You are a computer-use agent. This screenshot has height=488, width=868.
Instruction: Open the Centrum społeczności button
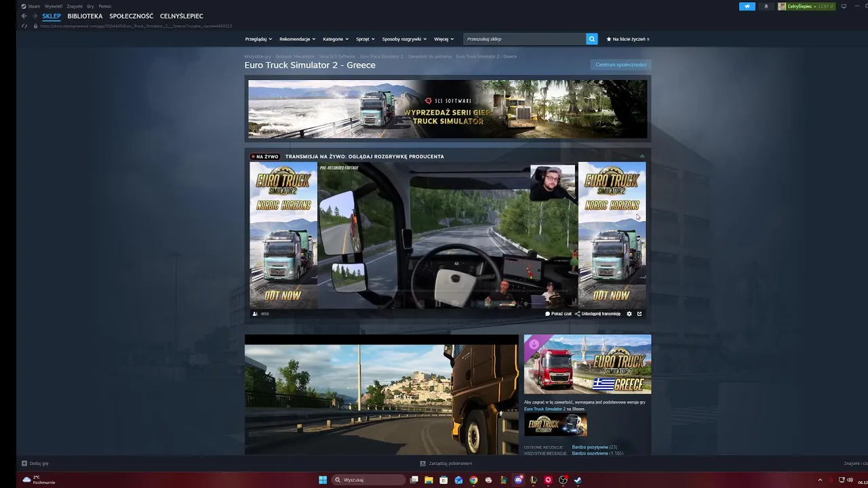click(620, 64)
